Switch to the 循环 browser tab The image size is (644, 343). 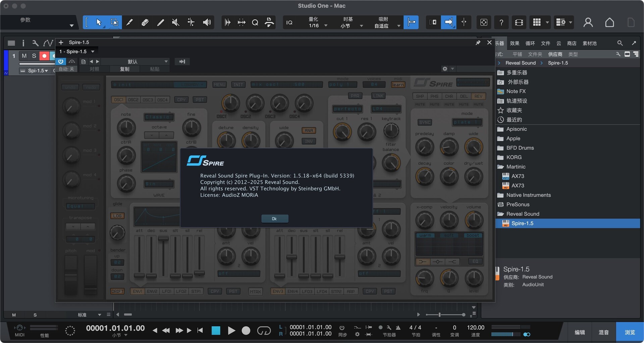point(530,43)
